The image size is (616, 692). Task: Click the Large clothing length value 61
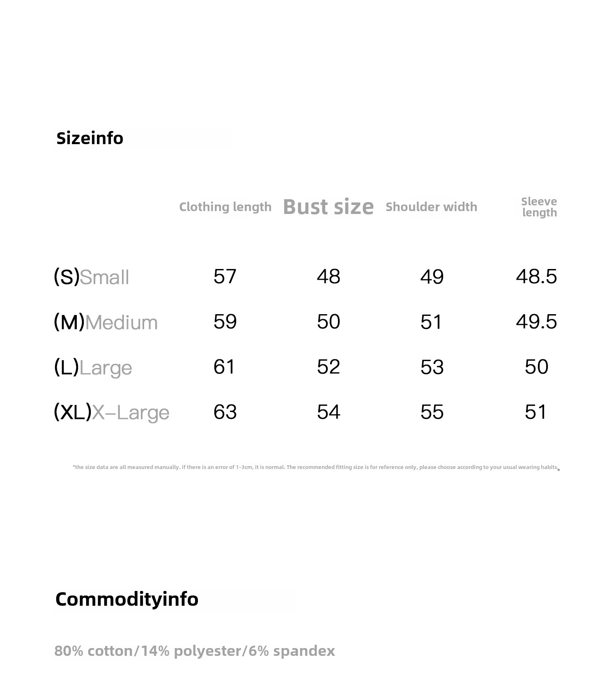(x=224, y=367)
